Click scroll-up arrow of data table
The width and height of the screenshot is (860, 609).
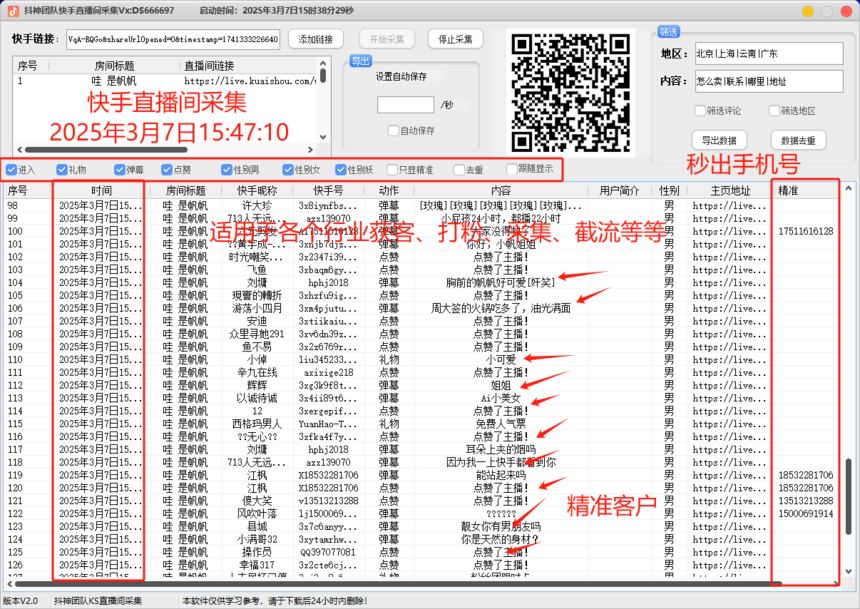pyautogui.click(x=848, y=188)
